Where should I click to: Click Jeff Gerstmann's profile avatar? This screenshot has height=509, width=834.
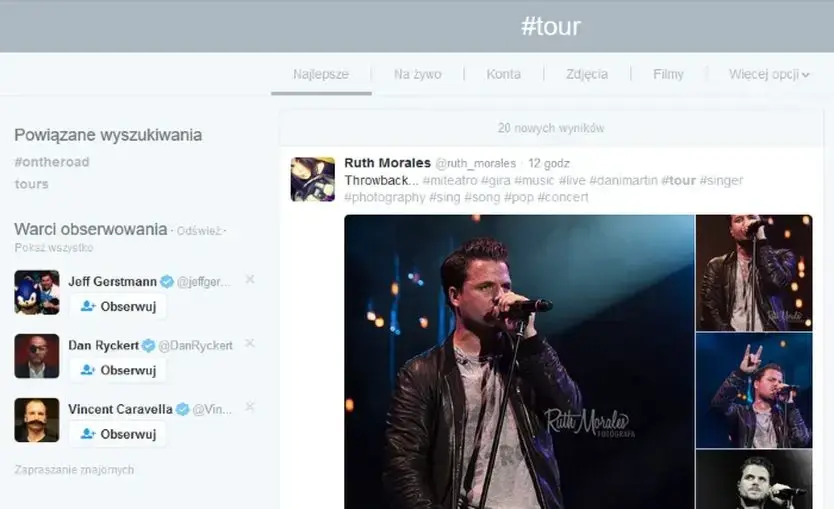(36, 292)
